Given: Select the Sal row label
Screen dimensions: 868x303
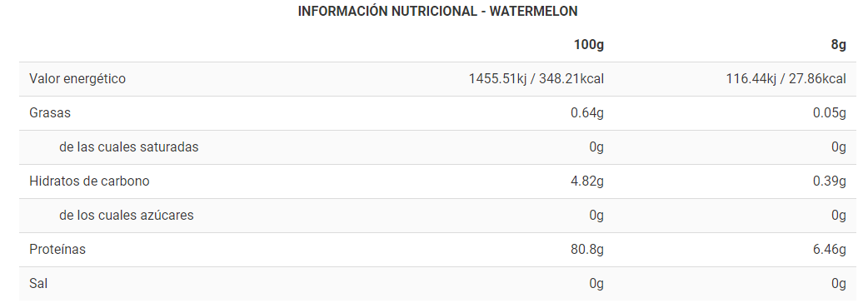Looking at the screenshot, I should 38,284.
